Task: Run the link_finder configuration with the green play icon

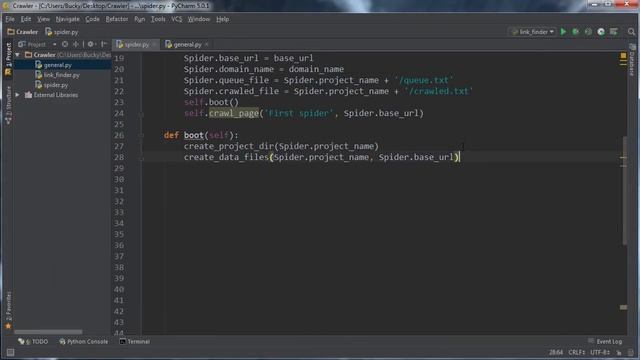Action: point(563,31)
